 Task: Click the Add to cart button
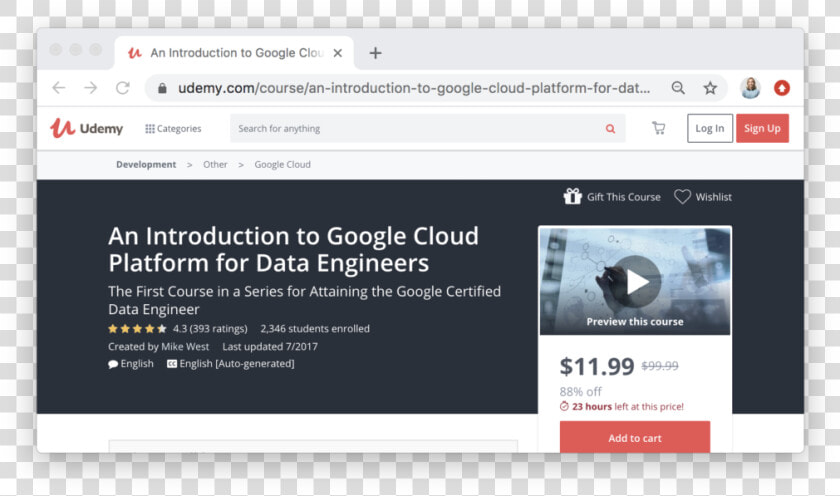(x=635, y=437)
